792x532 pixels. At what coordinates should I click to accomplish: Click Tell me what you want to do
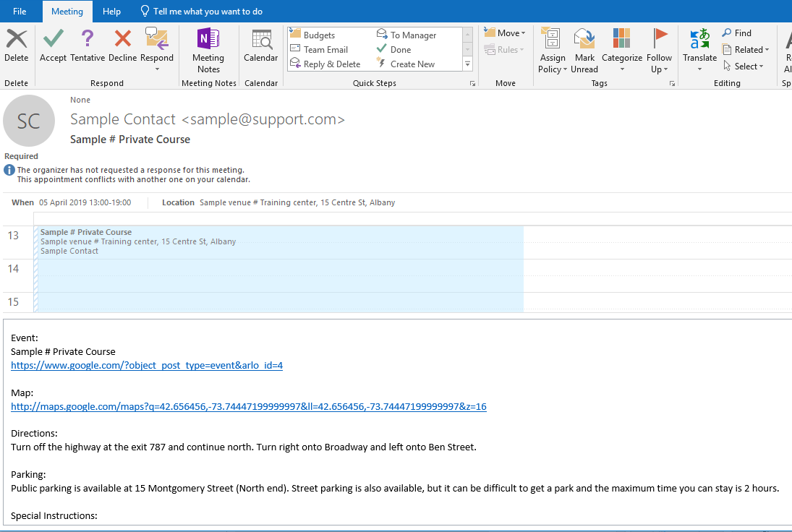(x=202, y=11)
